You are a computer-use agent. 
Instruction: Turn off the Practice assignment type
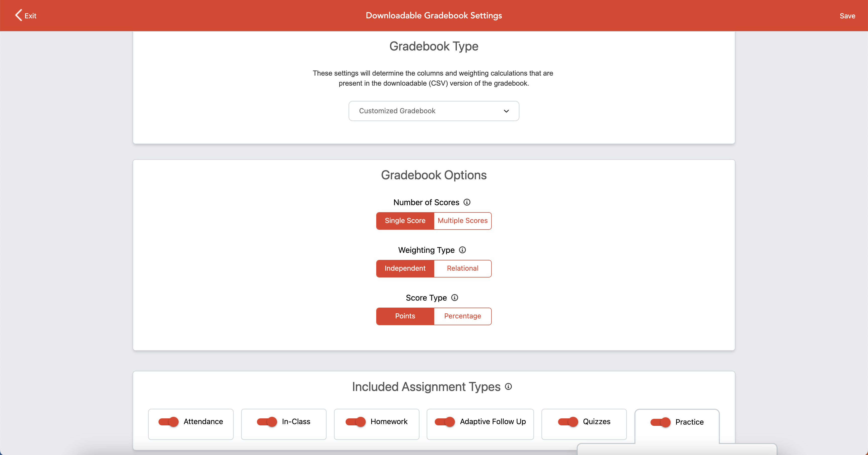click(661, 422)
